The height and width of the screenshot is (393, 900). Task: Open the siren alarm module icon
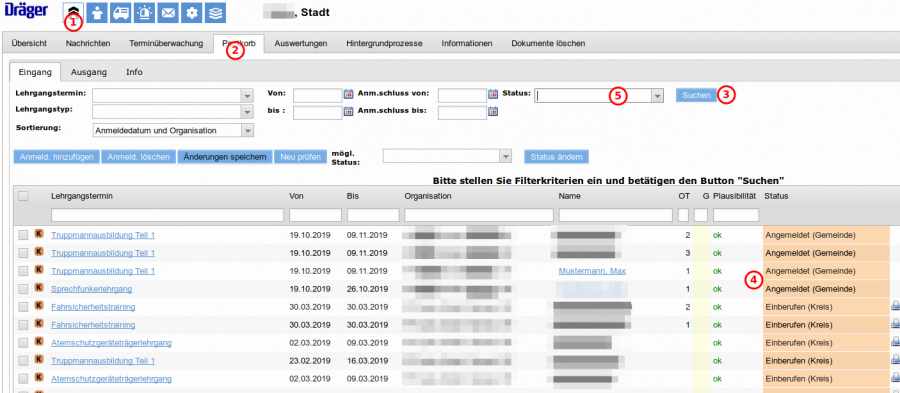pos(145,12)
